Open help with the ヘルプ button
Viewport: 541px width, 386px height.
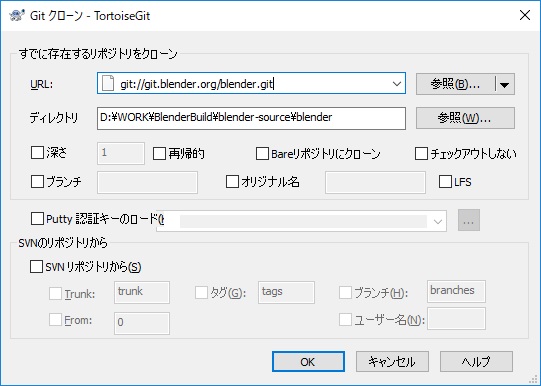pos(476,362)
